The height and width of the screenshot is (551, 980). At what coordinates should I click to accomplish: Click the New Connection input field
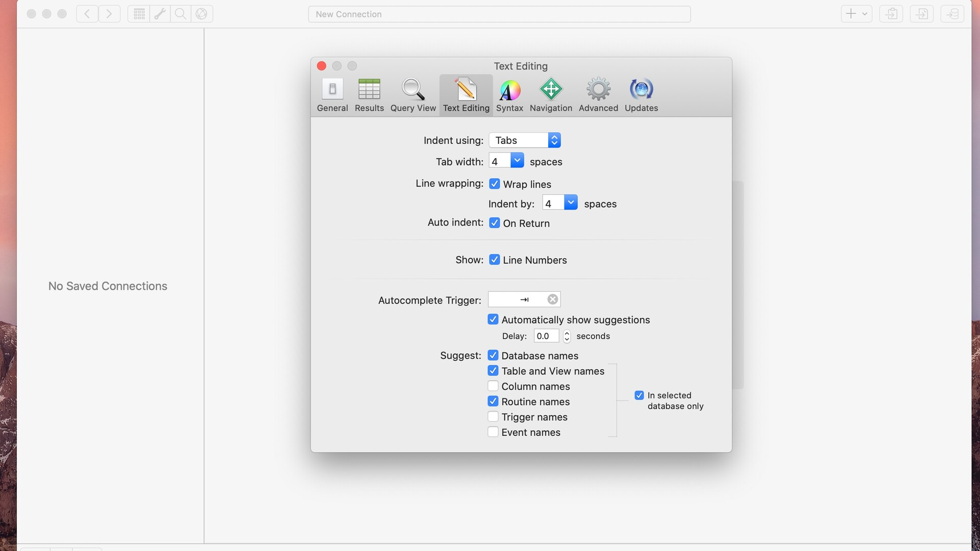(500, 14)
